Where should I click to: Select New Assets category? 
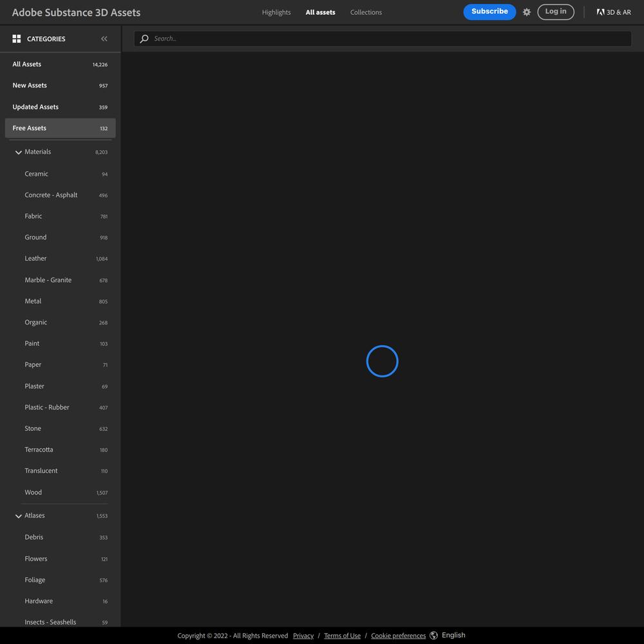point(60,86)
